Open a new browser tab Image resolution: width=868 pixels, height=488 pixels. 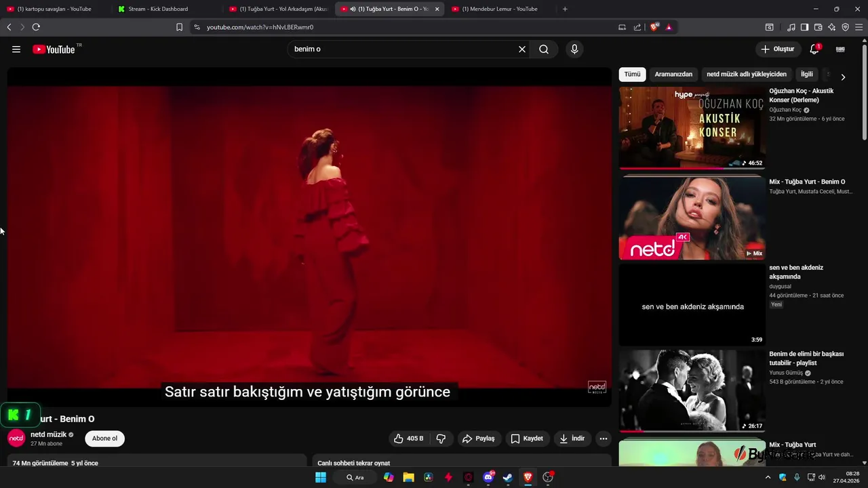(x=565, y=9)
